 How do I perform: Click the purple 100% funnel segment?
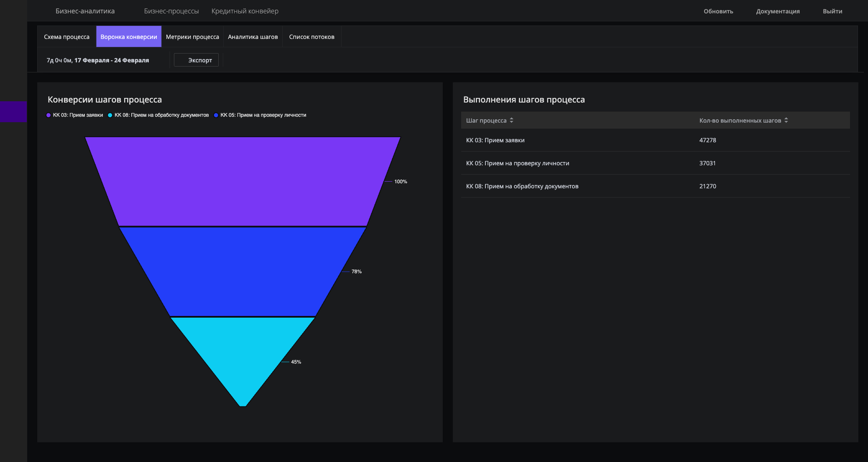(243, 181)
